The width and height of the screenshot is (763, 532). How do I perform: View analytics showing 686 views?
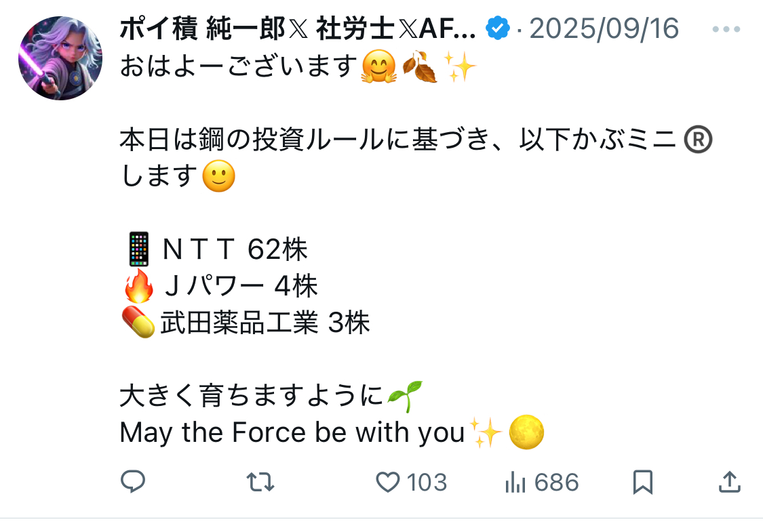tap(516, 482)
